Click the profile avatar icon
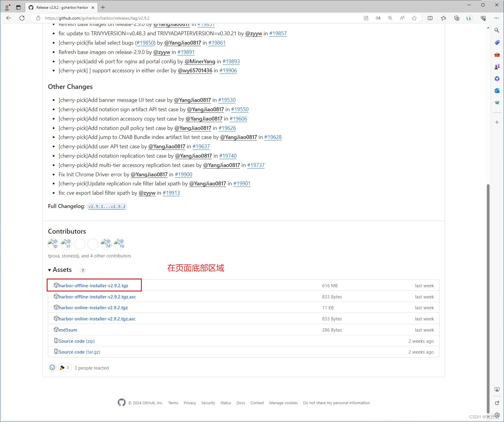504x422 pixels. tap(7, 8)
